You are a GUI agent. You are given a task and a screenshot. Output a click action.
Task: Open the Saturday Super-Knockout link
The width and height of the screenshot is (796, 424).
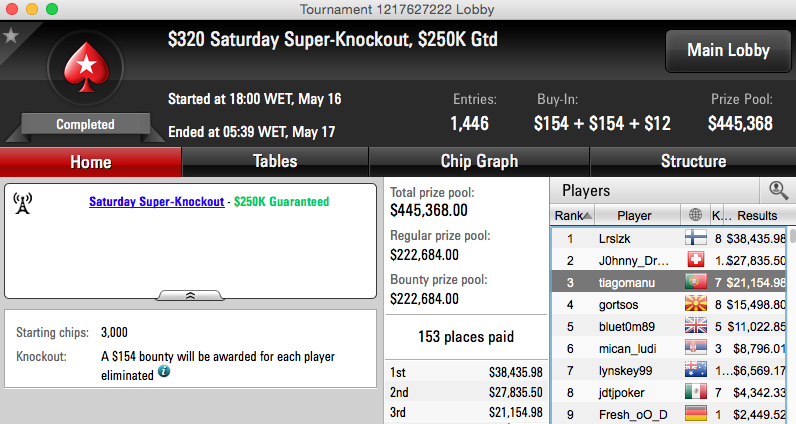tap(156, 202)
